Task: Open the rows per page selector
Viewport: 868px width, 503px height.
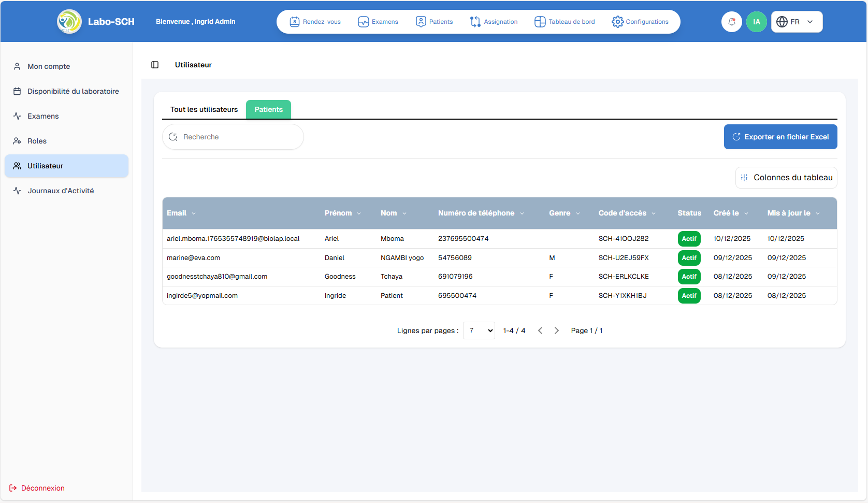Action: tap(479, 330)
